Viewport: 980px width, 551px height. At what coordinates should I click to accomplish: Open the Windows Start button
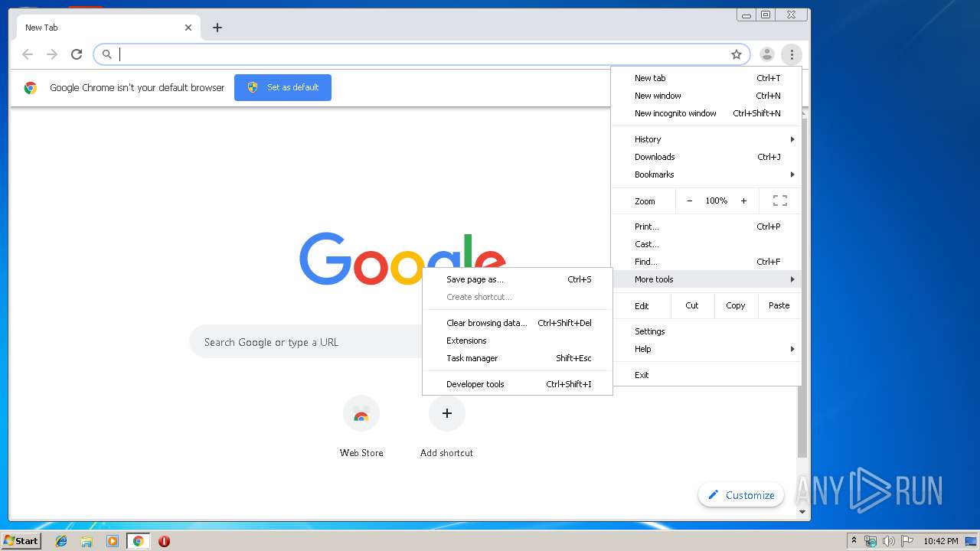click(x=21, y=541)
